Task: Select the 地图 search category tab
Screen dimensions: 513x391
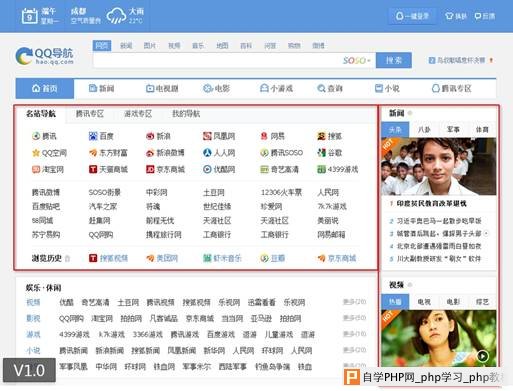Action: point(222,46)
